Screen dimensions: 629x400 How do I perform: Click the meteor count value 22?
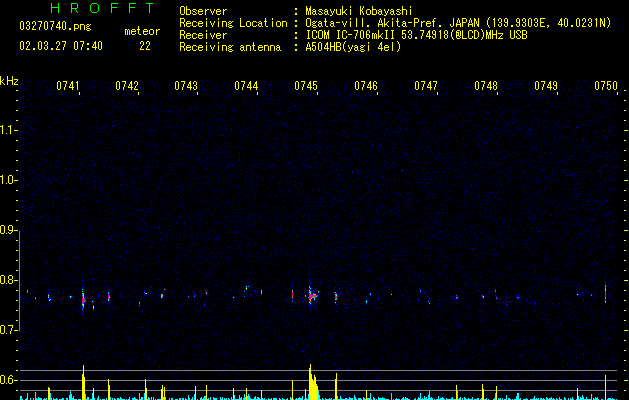145,46
